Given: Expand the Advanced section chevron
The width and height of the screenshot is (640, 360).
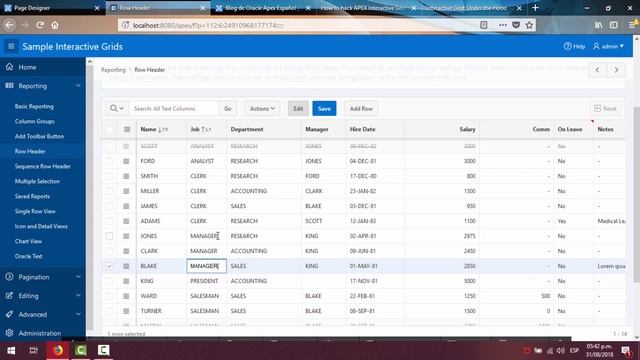Looking at the screenshot, I should coord(78,314).
